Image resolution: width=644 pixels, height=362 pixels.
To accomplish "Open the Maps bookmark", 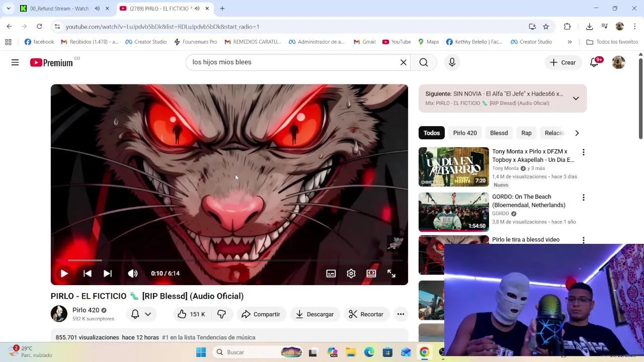I will (428, 42).
